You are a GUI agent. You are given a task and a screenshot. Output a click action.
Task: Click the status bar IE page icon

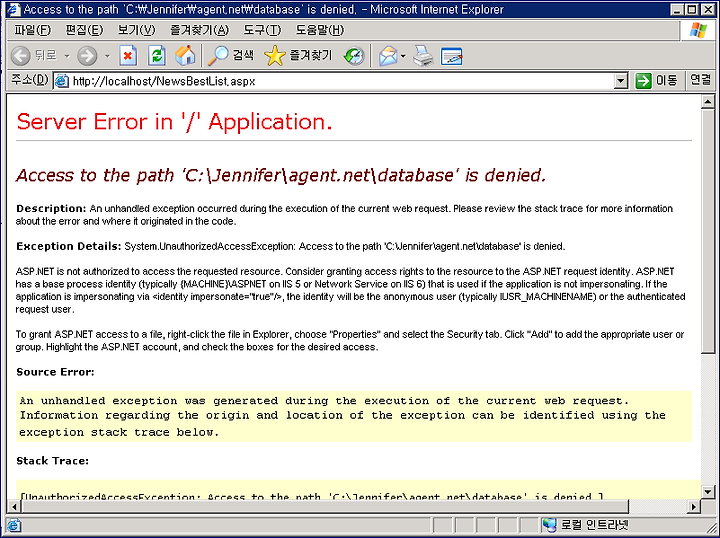click(x=14, y=525)
